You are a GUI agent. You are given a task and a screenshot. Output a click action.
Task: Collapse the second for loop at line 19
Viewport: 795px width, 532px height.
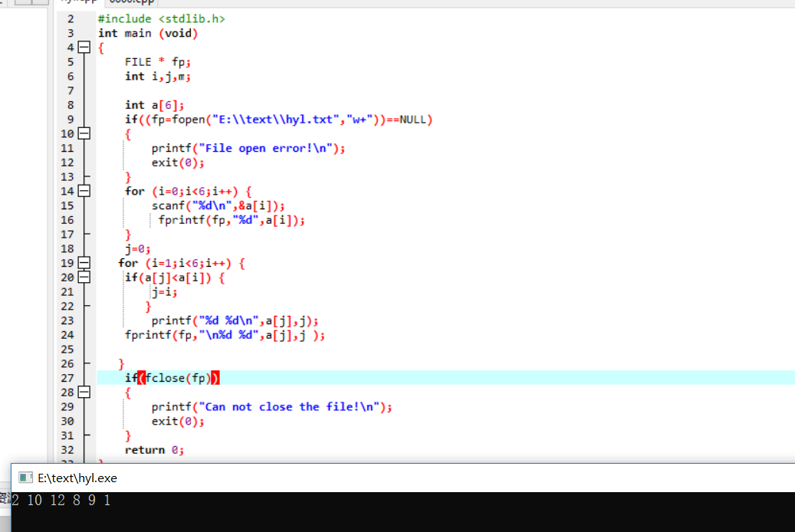(x=84, y=263)
